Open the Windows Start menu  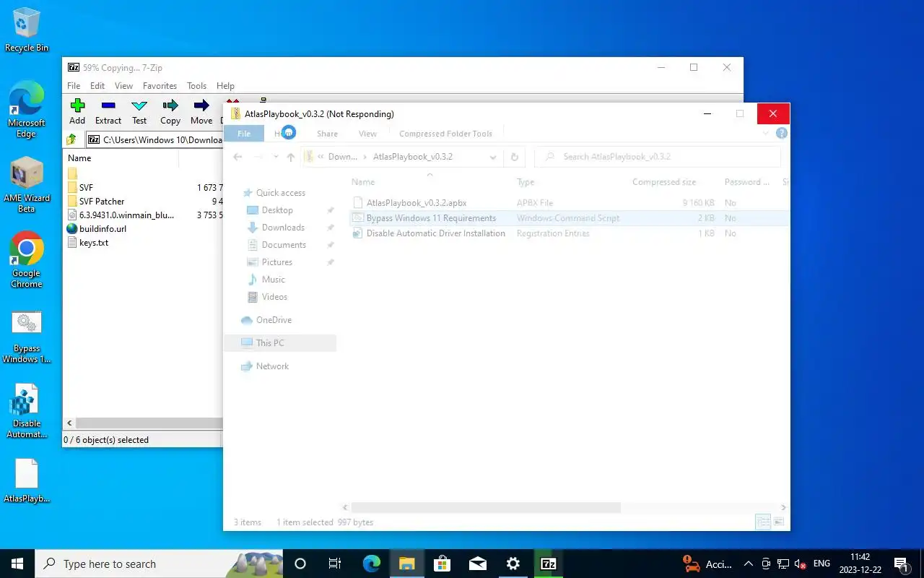(17, 564)
